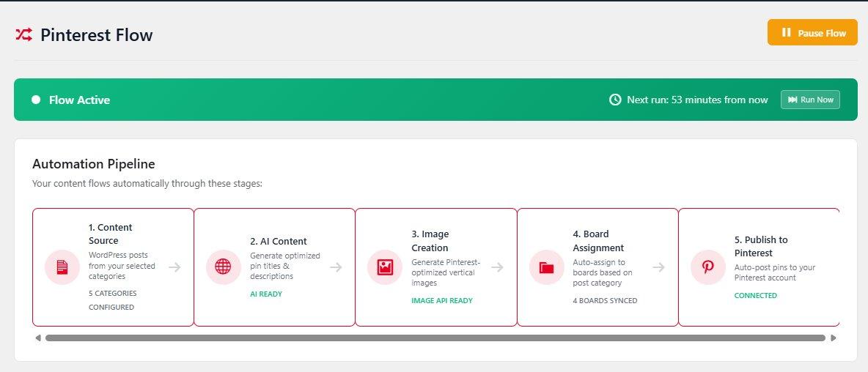This screenshot has height=372, width=868.
Task: Click the Pause Flow button
Action: (812, 33)
